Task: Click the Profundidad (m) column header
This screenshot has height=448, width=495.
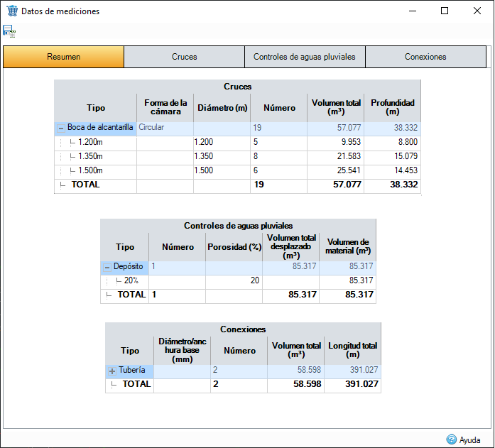Action: pyautogui.click(x=393, y=107)
